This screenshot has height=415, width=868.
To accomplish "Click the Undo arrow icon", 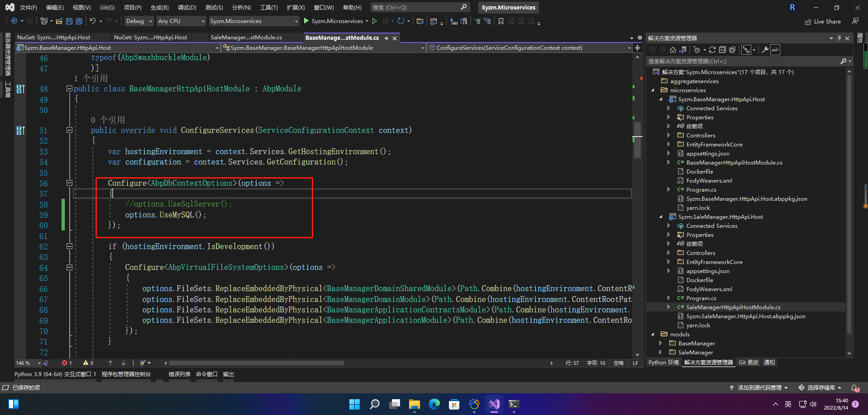I will pyautogui.click(x=93, y=21).
